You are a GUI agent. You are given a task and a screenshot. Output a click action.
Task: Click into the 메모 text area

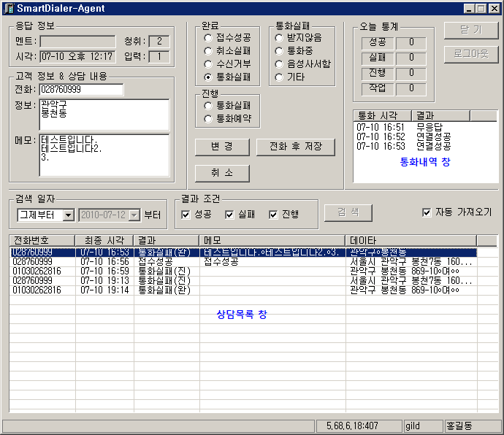[x=104, y=155]
